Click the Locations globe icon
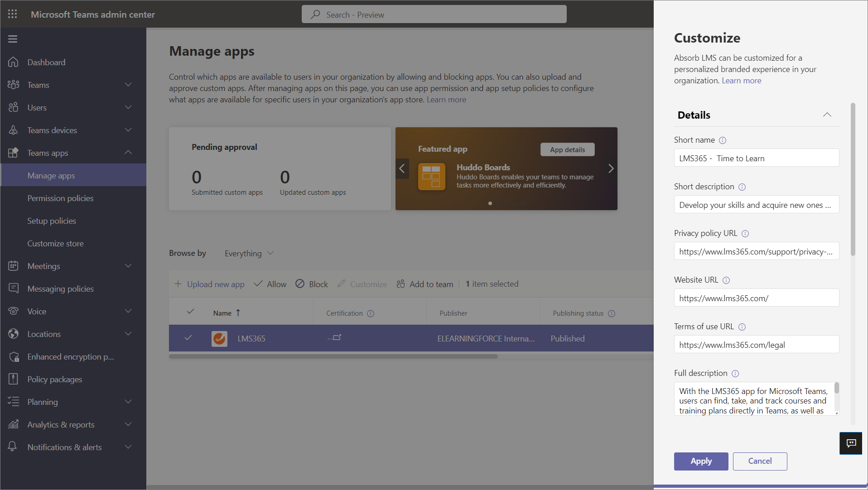 coord(13,334)
